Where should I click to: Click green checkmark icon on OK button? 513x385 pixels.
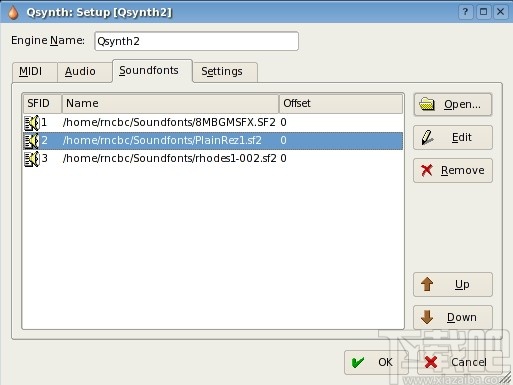[x=358, y=362]
